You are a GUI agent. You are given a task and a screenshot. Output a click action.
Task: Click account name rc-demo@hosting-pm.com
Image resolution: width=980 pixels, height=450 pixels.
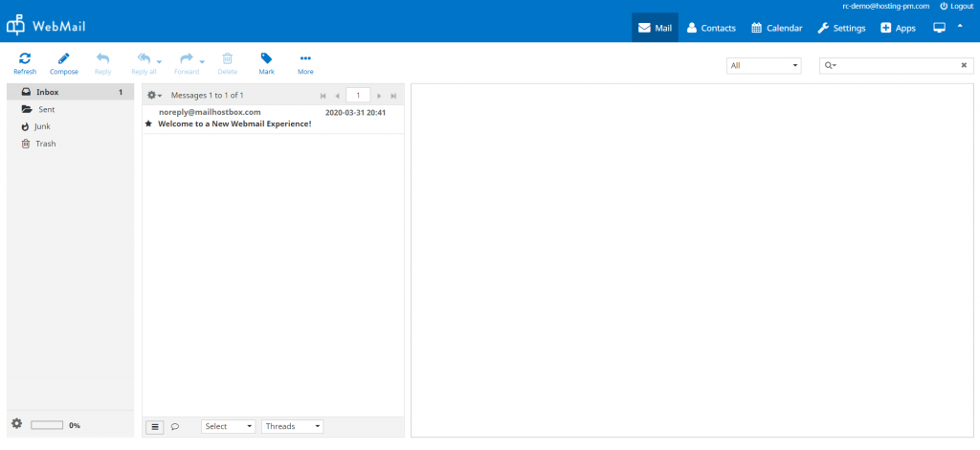[x=886, y=6]
